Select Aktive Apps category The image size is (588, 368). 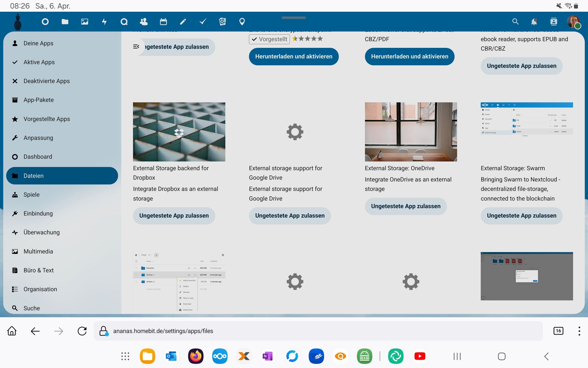point(62,62)
